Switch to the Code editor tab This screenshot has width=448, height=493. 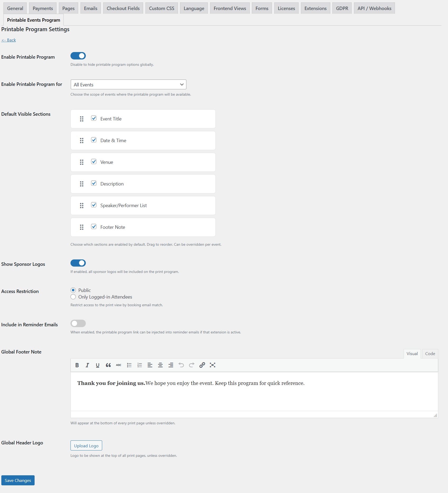tap(430, 354)
